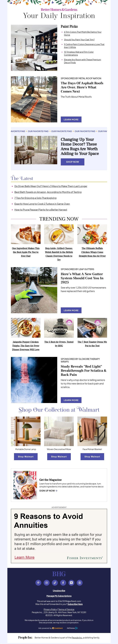Click Learn More for Metal Roof Nation
The width and height of the screenshot is (118, 644).
pyautogui.click(x=71, y=119)
